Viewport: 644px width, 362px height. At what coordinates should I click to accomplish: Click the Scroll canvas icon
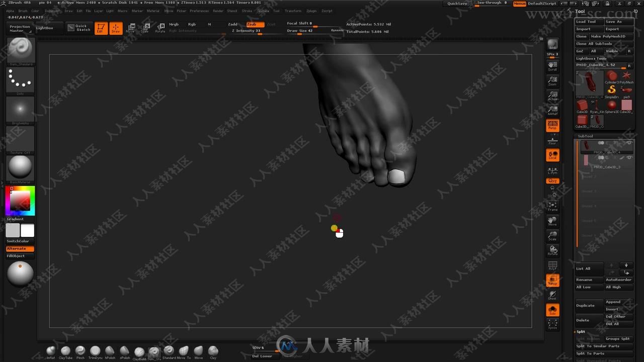[552, 66]
